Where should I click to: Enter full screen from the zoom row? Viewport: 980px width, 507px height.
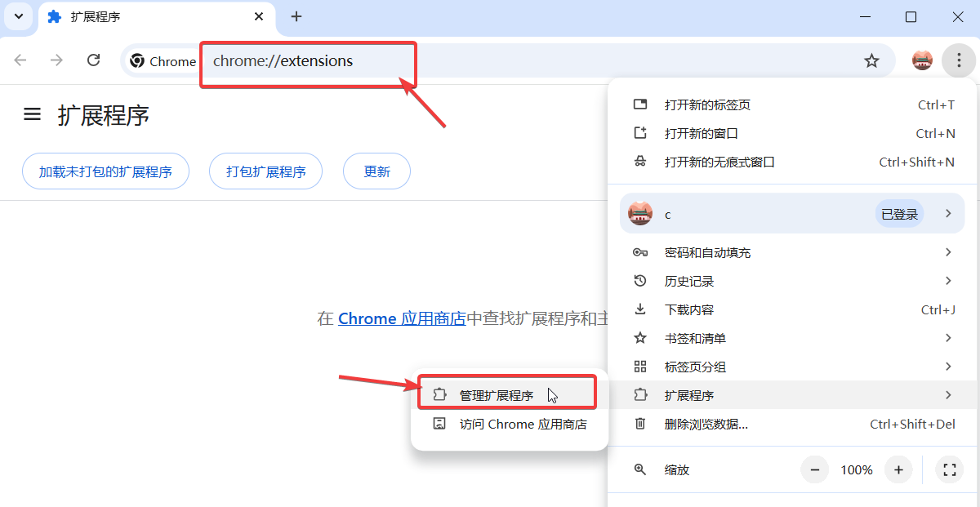(x=949, y=469)
